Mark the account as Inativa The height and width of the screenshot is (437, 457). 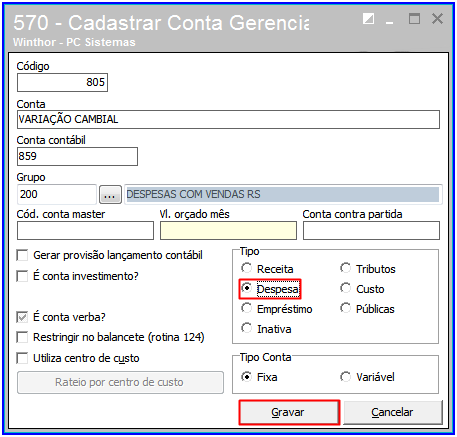pyautogui.click(x=247, y=328)
